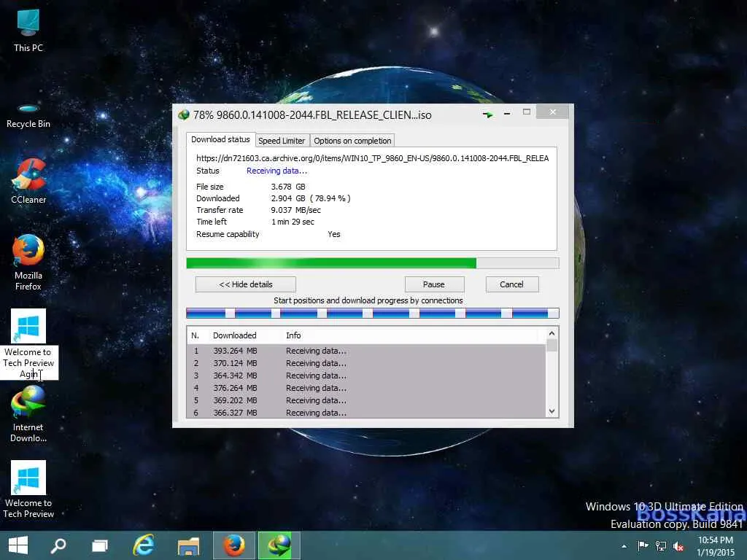The height and width of the screenshot is (560, 747).
Task: Open Internet Download Manager desktop shortcut
Action: tap(28, 414)
